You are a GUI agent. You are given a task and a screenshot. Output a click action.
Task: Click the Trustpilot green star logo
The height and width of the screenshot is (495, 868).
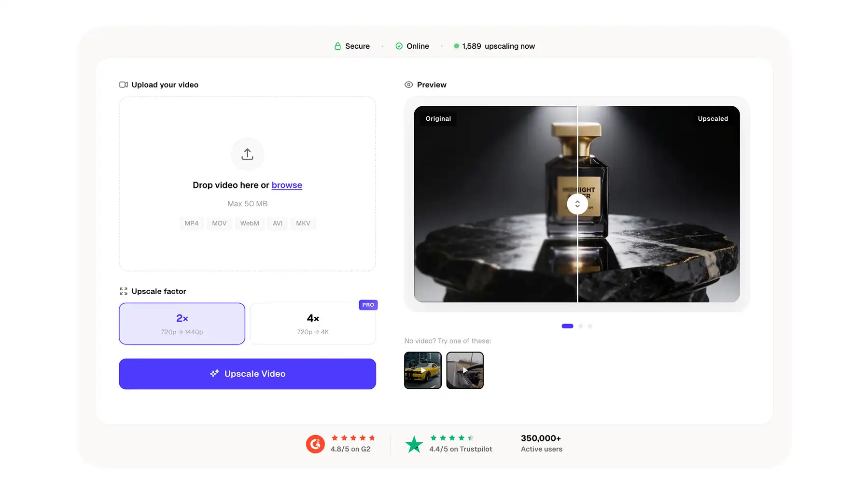(x=414, y=444)
